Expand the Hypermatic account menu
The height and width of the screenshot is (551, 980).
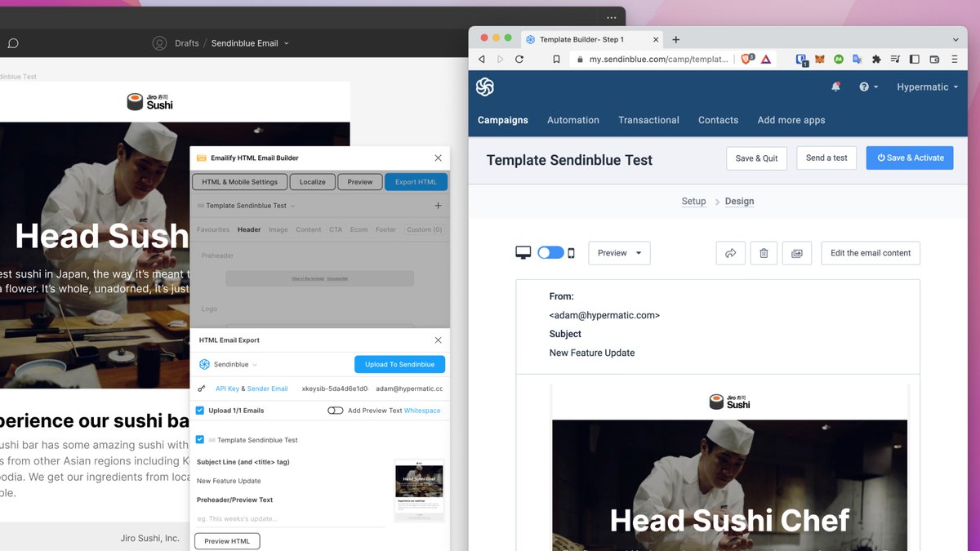tap(927, 87)
